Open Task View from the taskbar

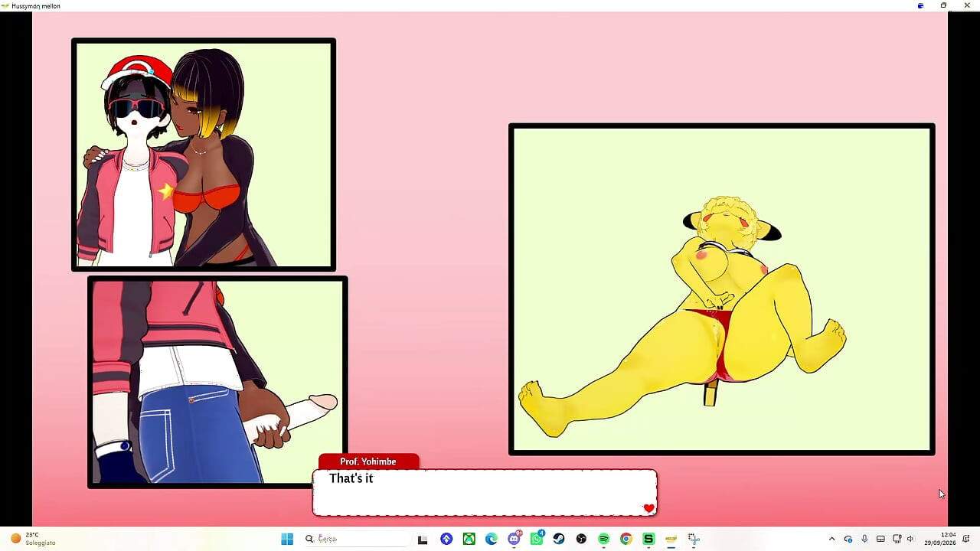point(423,539)
